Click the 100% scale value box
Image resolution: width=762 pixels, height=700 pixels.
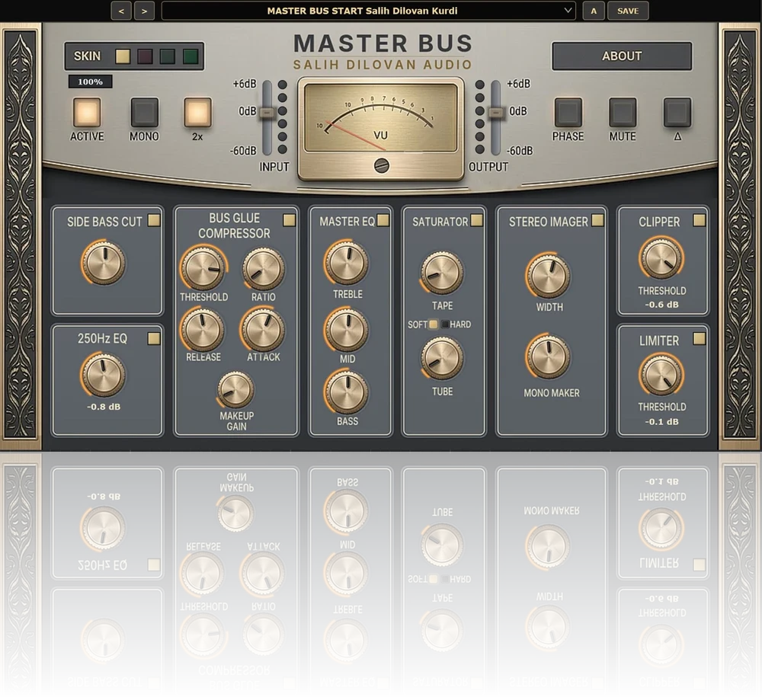91,82
